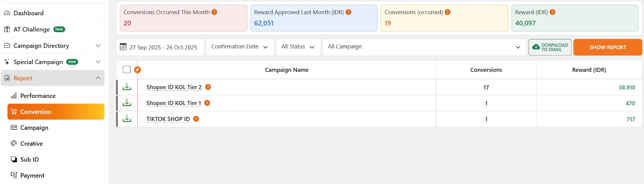Viewport: 644px width, 184px height.
Task: Click download icon for Shopee ID KOL Tier 1
Action: point(127,103)
